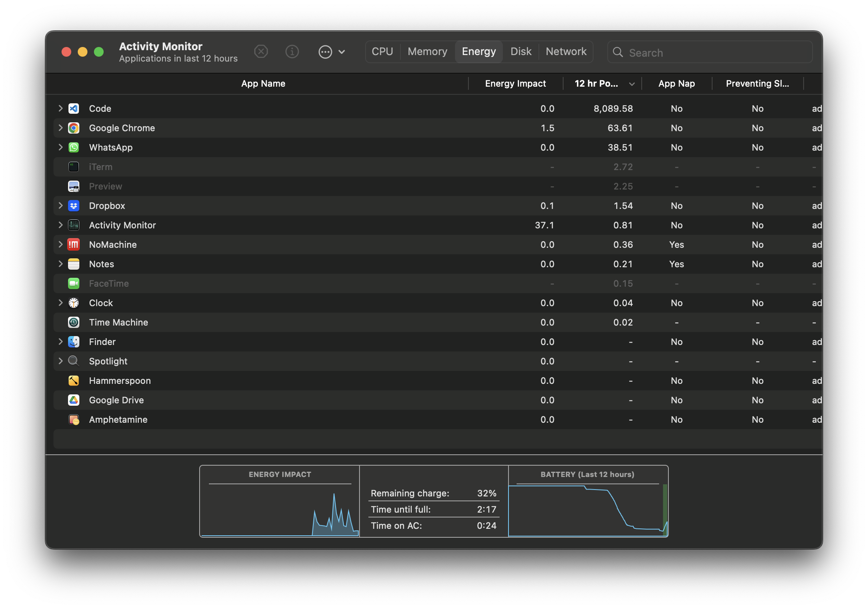
Task: Select the Time Machine row name
Action: coord(119,322)
